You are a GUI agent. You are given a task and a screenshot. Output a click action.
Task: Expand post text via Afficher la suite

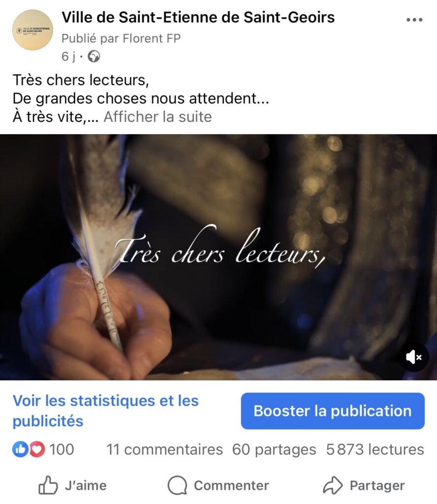[x=157, y=117]
